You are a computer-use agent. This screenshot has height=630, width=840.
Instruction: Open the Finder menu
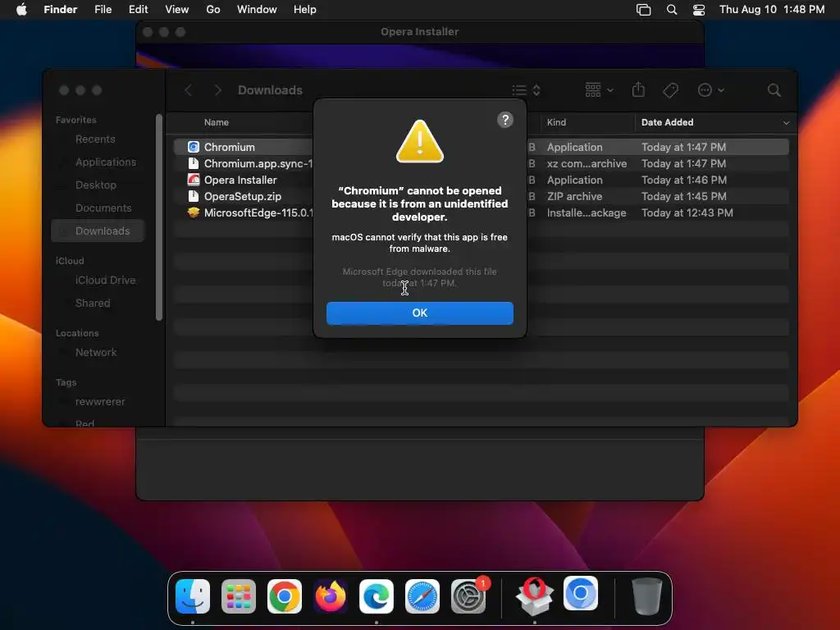(61, 10)
